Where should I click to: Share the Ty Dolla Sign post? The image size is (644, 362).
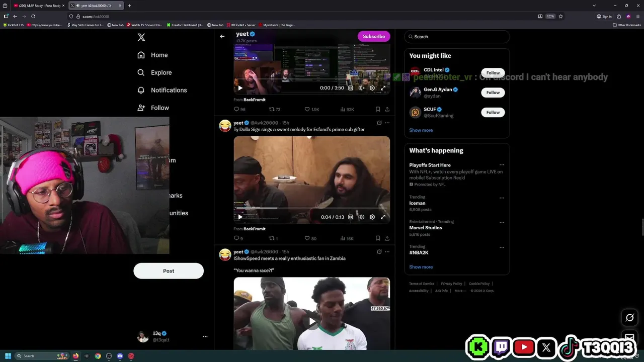pyautogui.click(x=387, y=238)
